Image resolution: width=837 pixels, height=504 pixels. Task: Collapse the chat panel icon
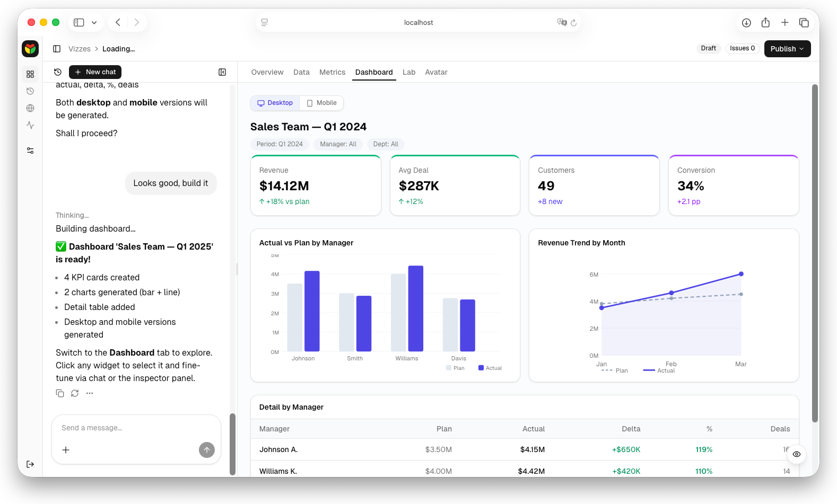click(x=222, y=72)
